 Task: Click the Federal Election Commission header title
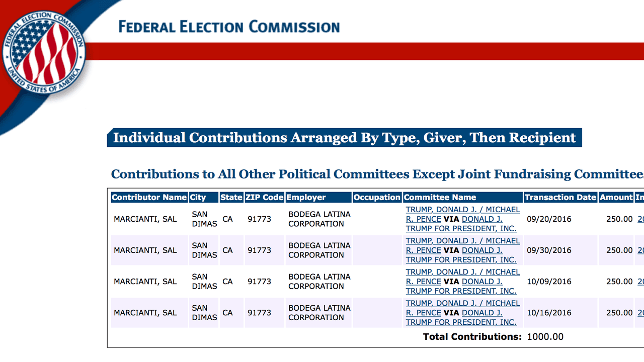(229, 27)
